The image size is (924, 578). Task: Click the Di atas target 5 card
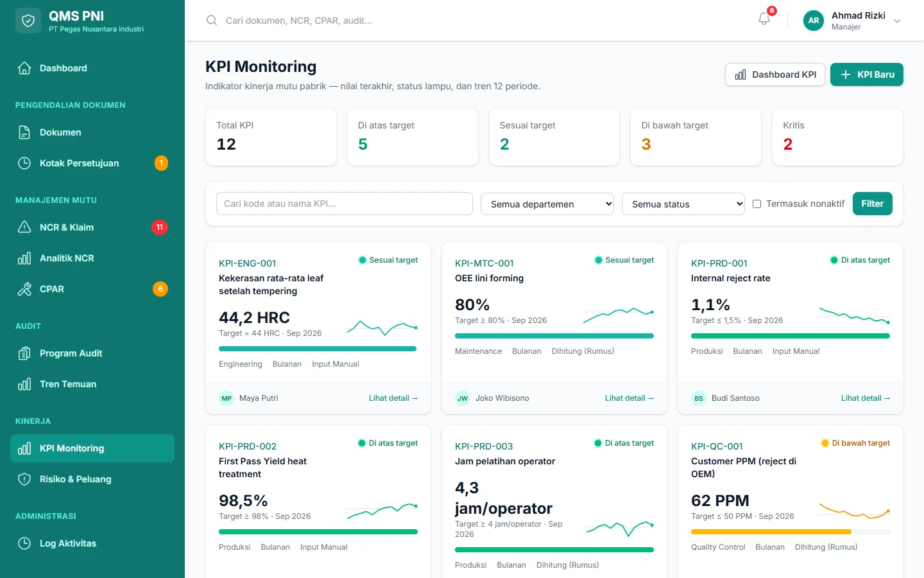point(413,137)
